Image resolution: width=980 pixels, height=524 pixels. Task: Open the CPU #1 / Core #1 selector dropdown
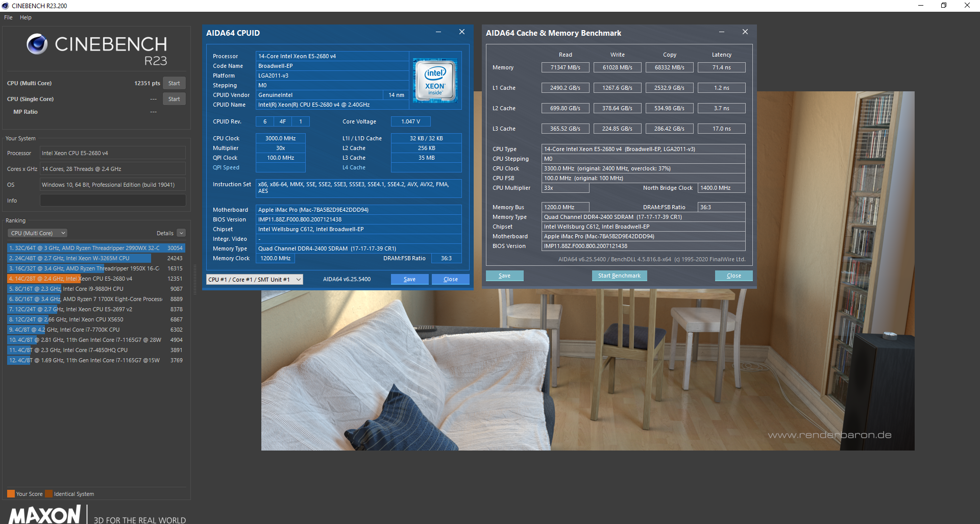255,280
